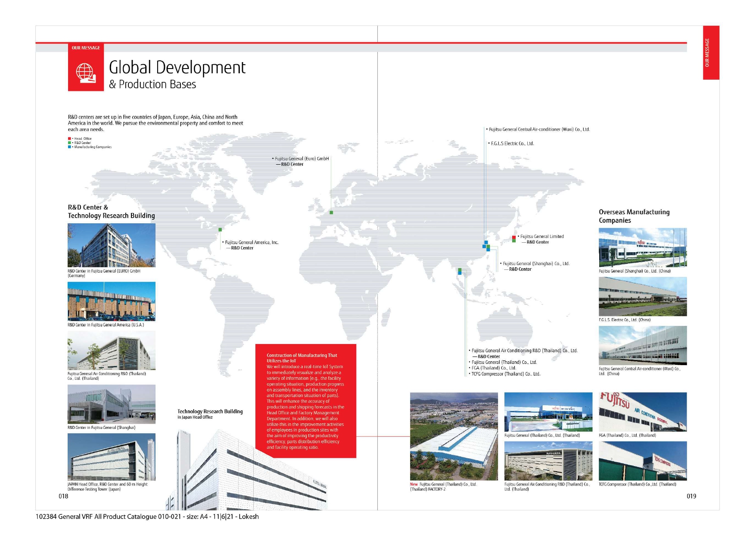This screenshot has height=535, width=756.
Task: Open the TCFG Compressor (Thailand) building photo
Action: coord(643,461)
